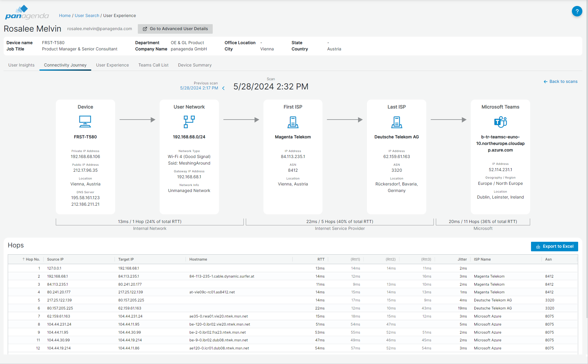Sort by Asn column header

pyautogui.click(x=548, y=259)
